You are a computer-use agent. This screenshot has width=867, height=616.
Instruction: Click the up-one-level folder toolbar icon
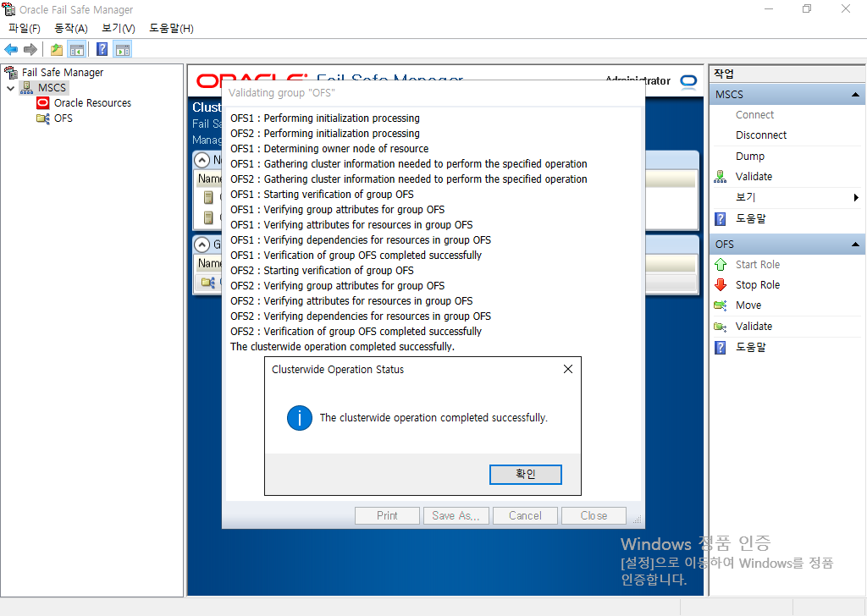point(57,50)
